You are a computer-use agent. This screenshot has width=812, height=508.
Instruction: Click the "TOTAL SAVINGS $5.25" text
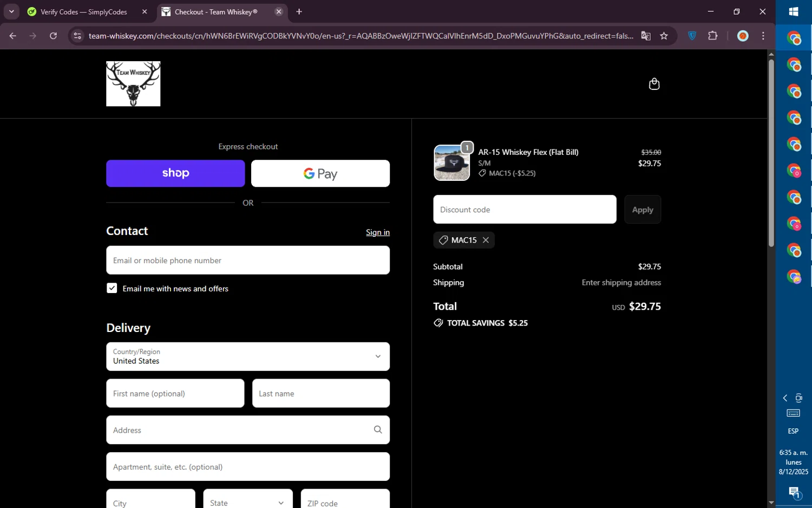[x=487, y=323]
